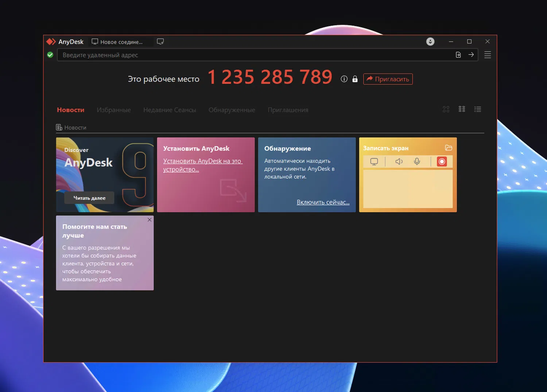
Task: Click the green connection status checkmark
Action: point(50,55)
